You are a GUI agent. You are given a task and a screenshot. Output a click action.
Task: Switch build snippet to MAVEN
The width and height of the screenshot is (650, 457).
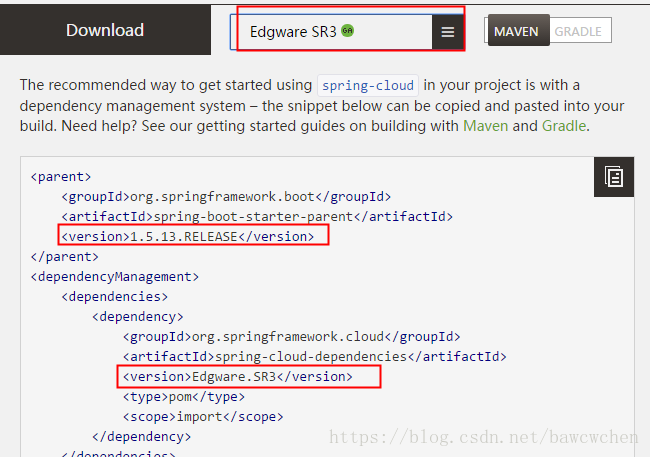517,31
